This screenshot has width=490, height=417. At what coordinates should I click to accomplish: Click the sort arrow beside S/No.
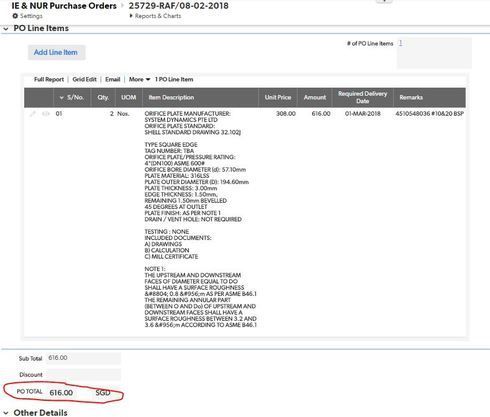(61, 98)
